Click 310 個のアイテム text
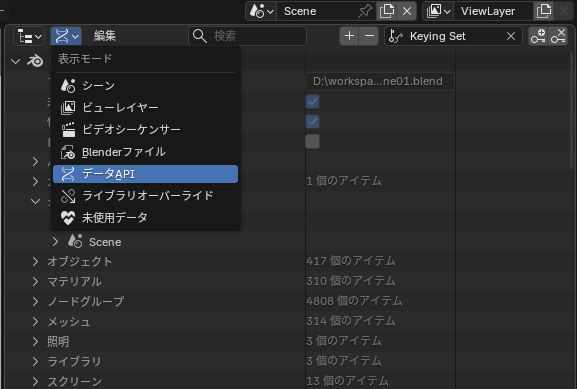The height and width of the screenshot is (389, 577). (x=351, y=281)
